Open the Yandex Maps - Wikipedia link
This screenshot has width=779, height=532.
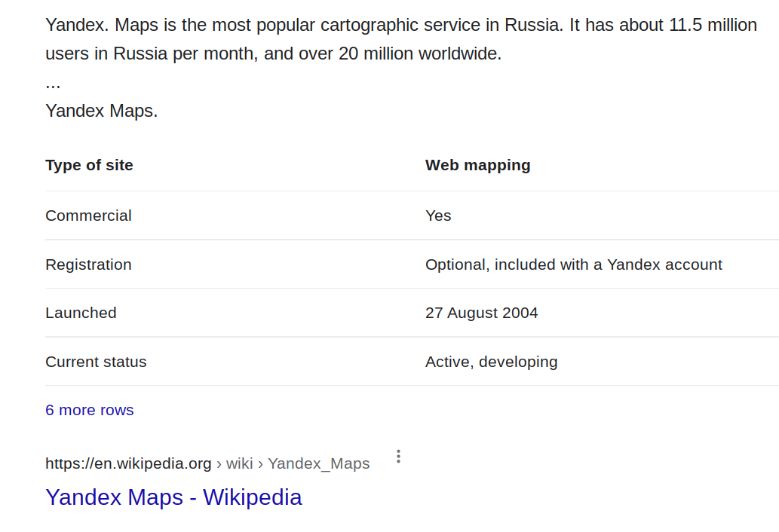click(173, 497)
